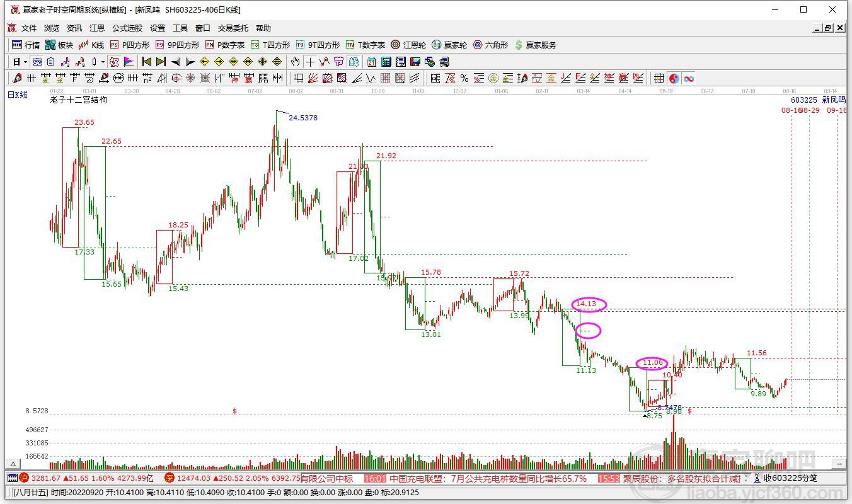Open the 文件 menu

[x=29, y=28]
